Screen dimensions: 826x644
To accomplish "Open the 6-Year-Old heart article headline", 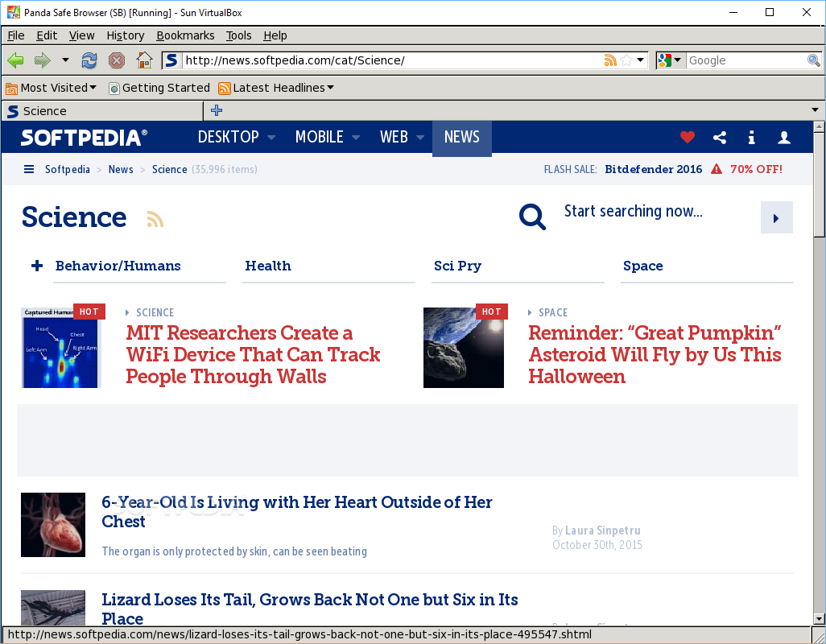I will click(296, 511).
